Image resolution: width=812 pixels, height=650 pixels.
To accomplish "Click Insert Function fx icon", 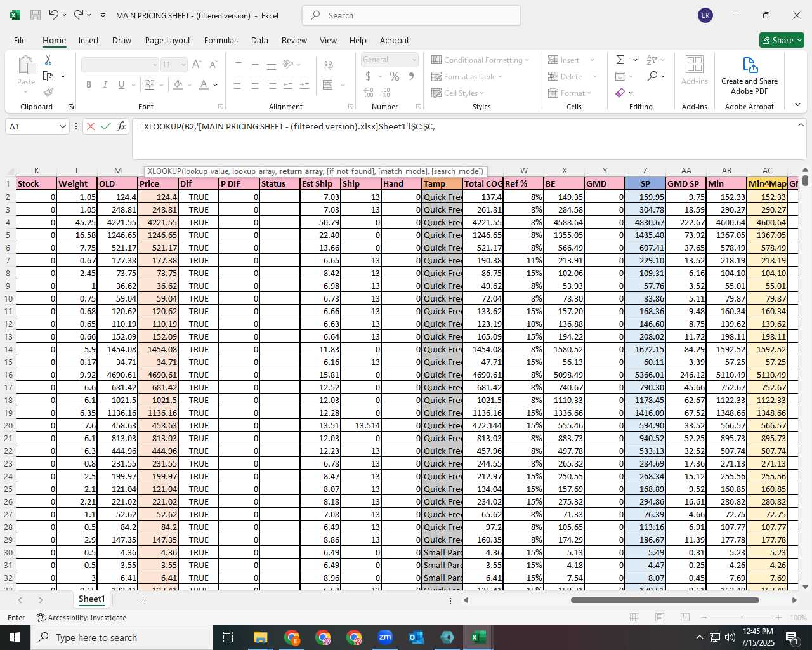I will [122, 126].
